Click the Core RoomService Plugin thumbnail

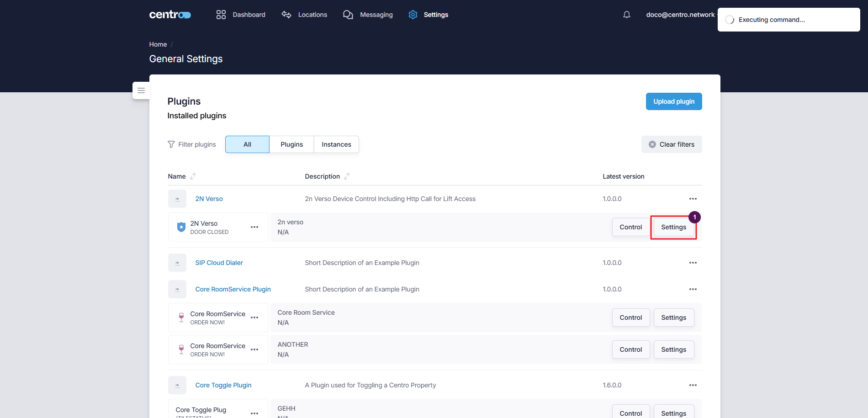[177, 289]
